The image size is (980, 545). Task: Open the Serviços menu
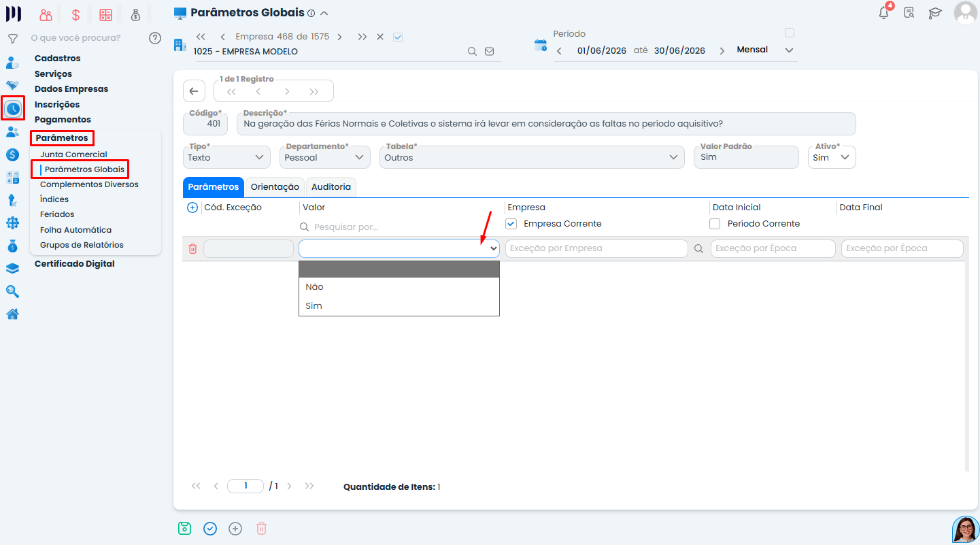[x=53, y=73]
